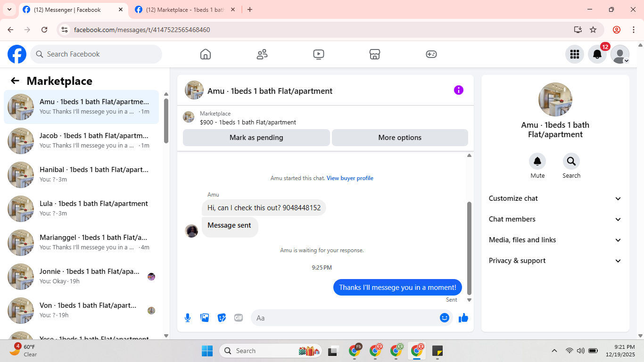Screen dimensions: 644x362
Task: Expand Customize chat section
Action: [x=555, y=198]
